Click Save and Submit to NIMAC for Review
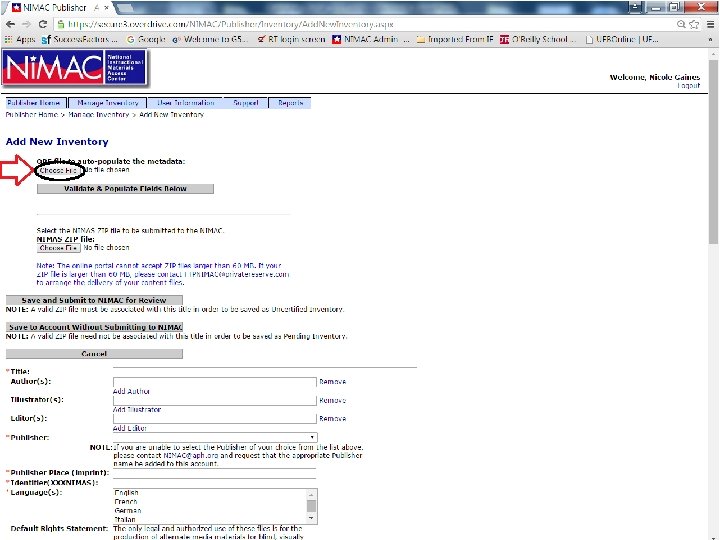The image size is (720, 540). (94, 300)
